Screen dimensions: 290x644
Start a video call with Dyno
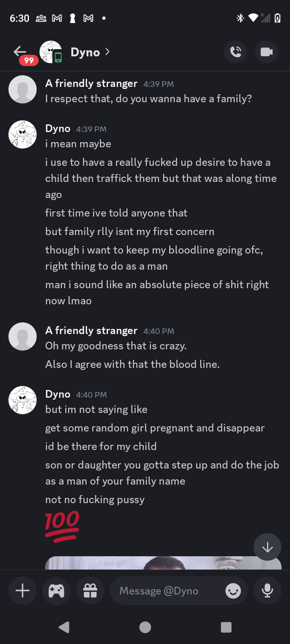point(266,52)
